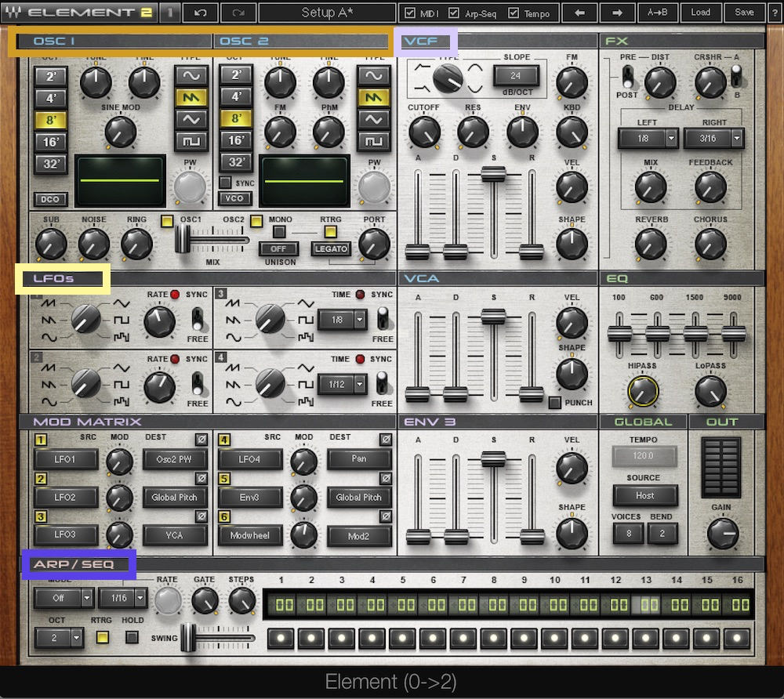Click the unison OFF button
The width and height of the screenshot is (784, 699).
(x=278, y=248)
